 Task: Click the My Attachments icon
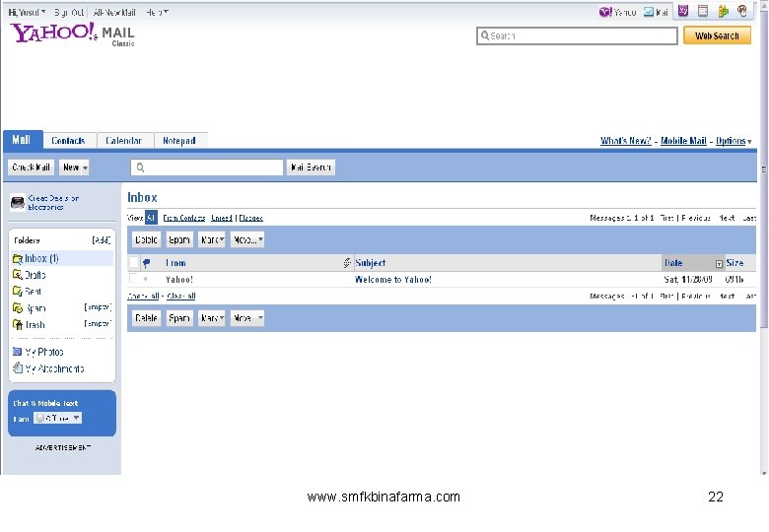17,367
